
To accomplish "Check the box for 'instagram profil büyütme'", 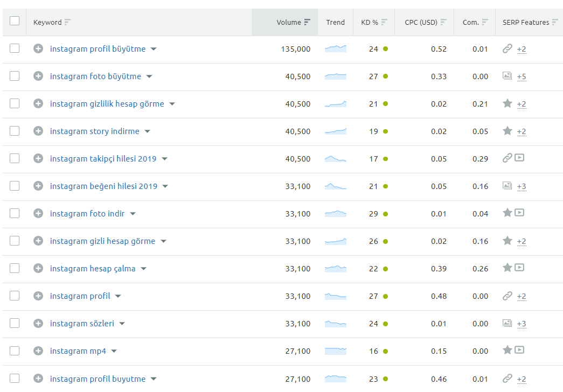I will (x=15, y=48).
